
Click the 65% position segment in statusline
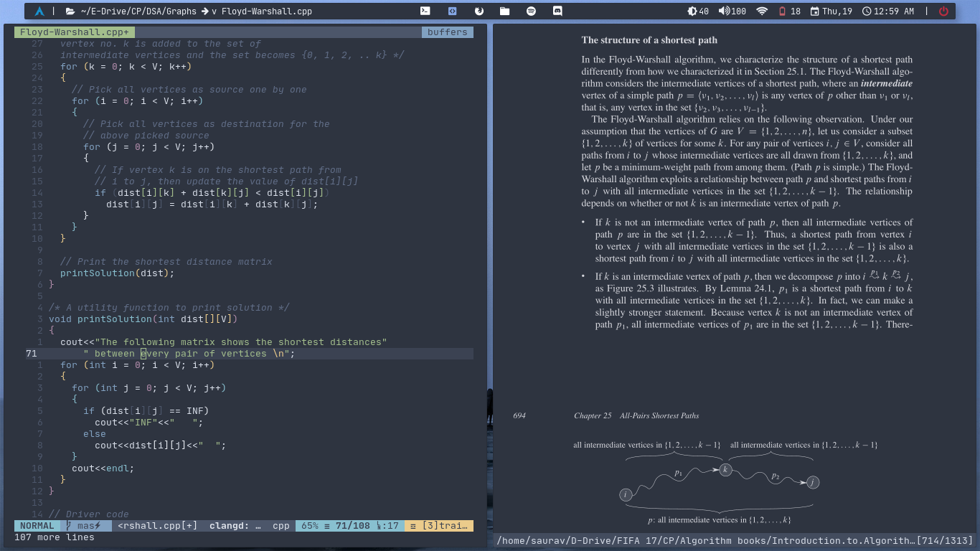click(350, 526)
